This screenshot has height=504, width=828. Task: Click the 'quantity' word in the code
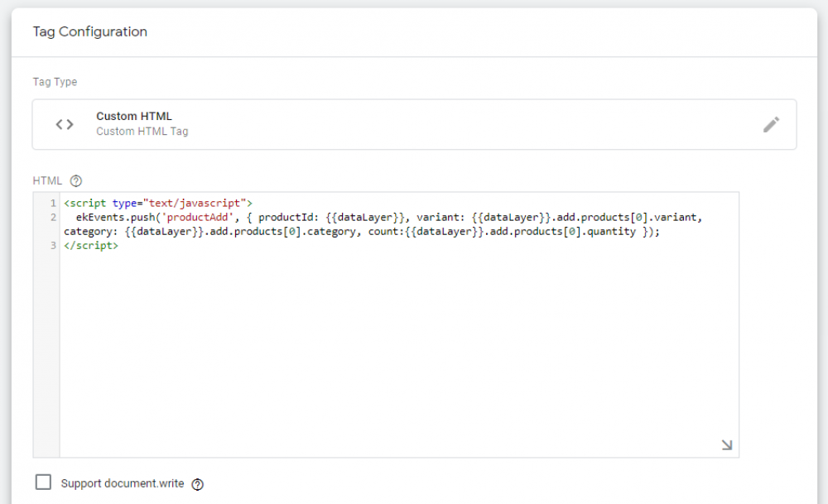pyautogui.click(x=612, y=232)
